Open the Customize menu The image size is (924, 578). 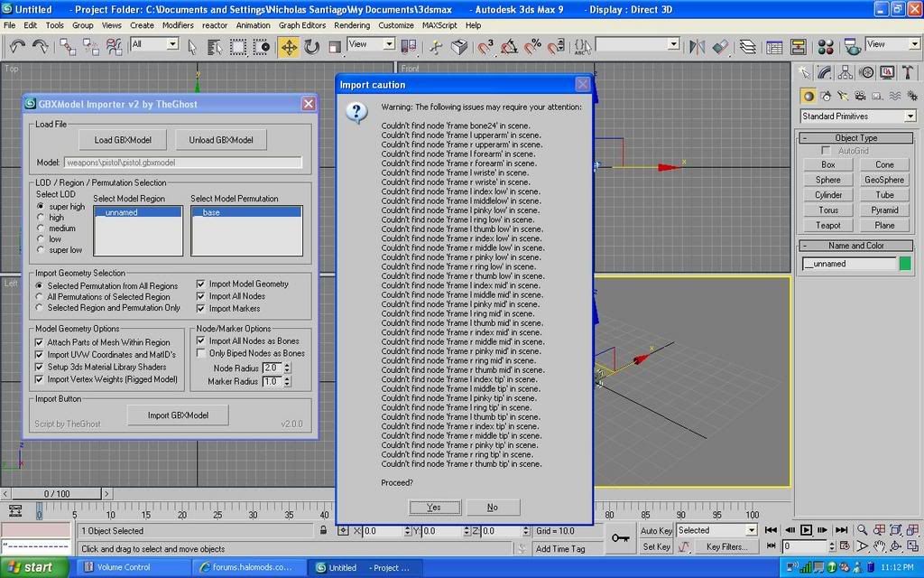(x=396, y=25)
